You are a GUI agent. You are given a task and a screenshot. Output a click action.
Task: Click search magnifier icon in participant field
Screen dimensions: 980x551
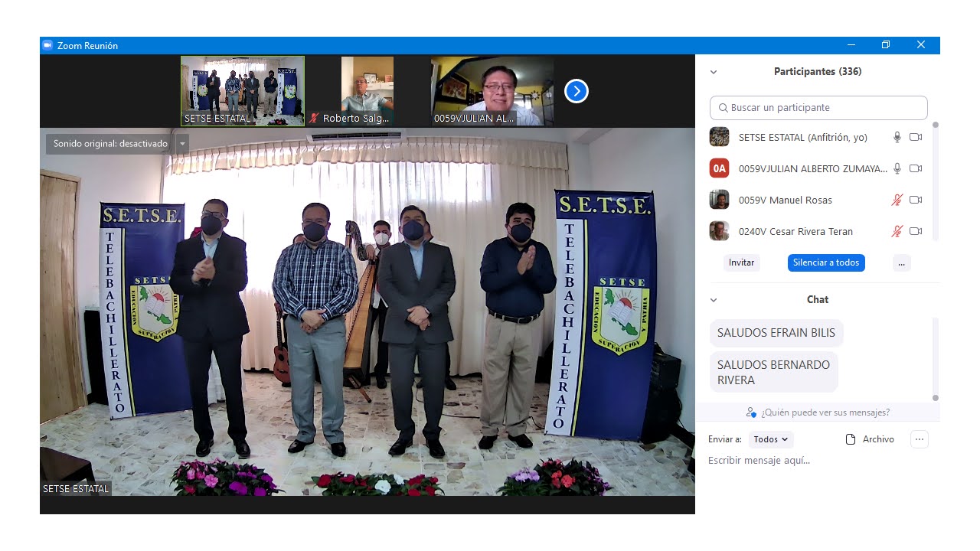(723, 108)
